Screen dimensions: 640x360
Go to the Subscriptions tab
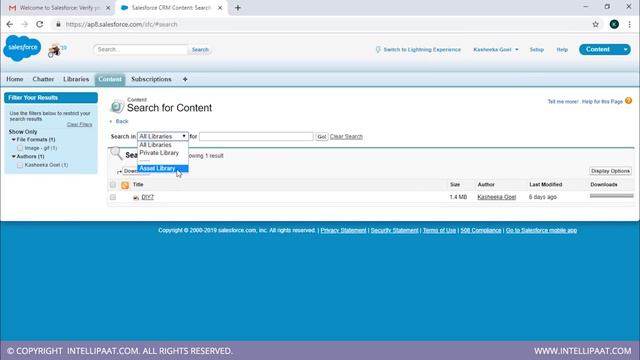[151, 79]
